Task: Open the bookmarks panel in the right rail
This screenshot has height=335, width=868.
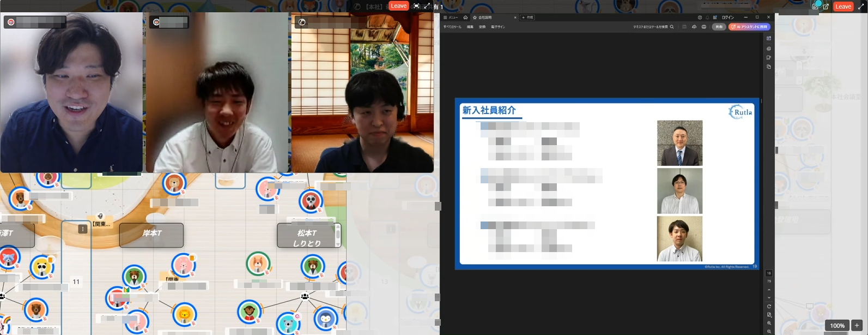Action: [x=769, y=57]
